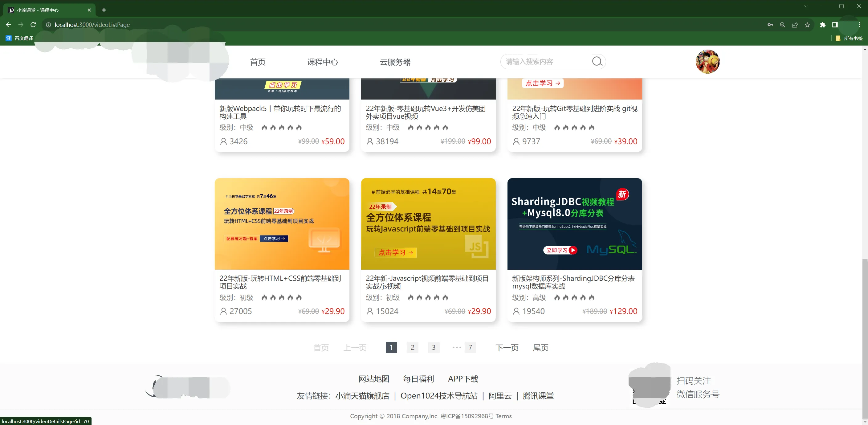Open the 网站地图 footer link
Image resolution: width=868 pixels, height=425 pixels.
pyautogui.click(x=374, y=379)
